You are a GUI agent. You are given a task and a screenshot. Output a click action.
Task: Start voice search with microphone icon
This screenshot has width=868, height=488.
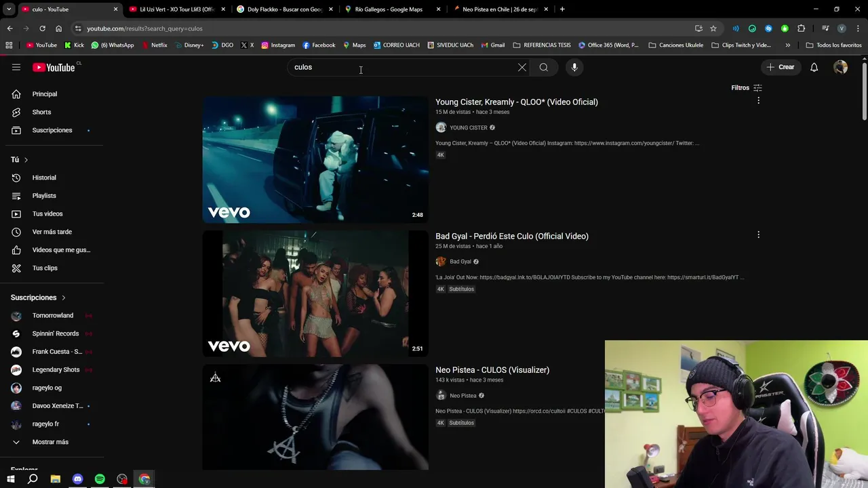coord(574,67)
